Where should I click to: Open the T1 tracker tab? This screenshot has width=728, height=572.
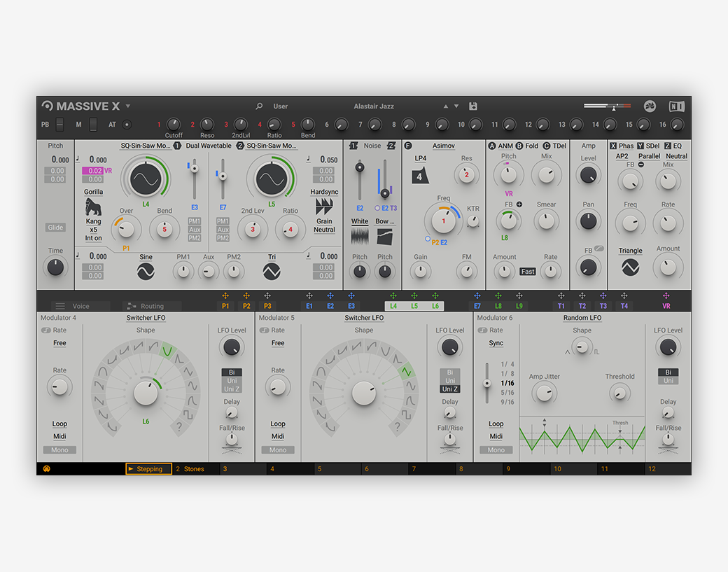coord(561,306)
